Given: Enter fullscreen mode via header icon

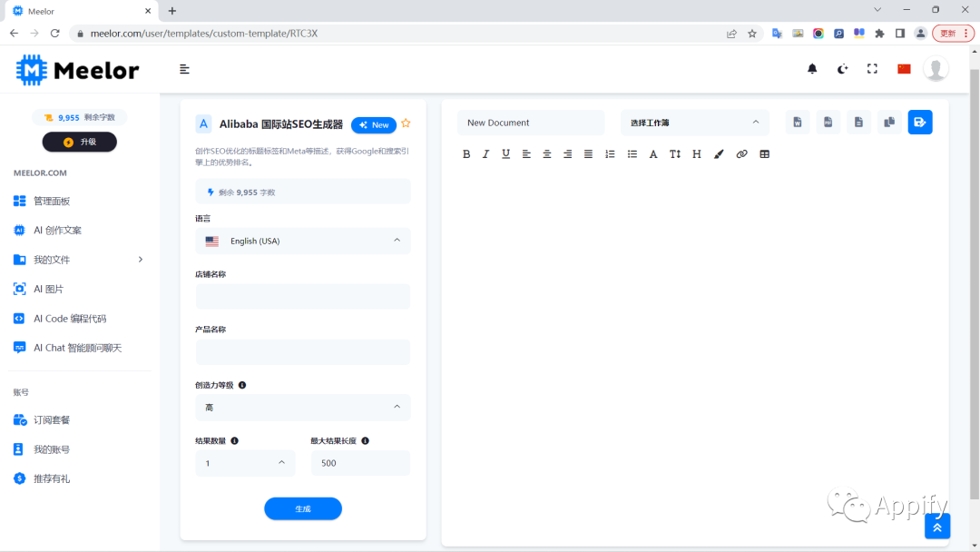Looking at the screenshot, I should (x=873, y=69).
